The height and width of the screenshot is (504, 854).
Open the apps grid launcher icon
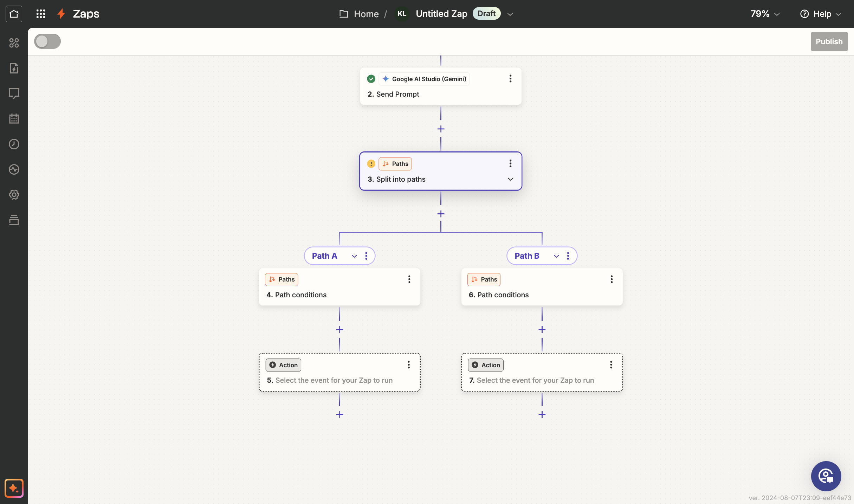(x=41, y=14)
